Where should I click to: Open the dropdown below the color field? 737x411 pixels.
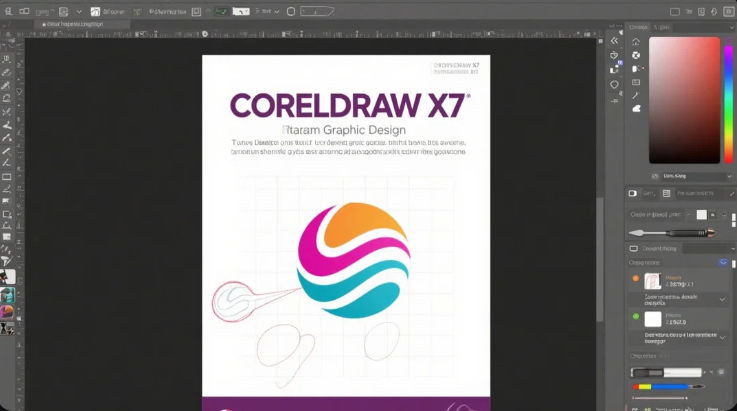[x=697, y=176]
